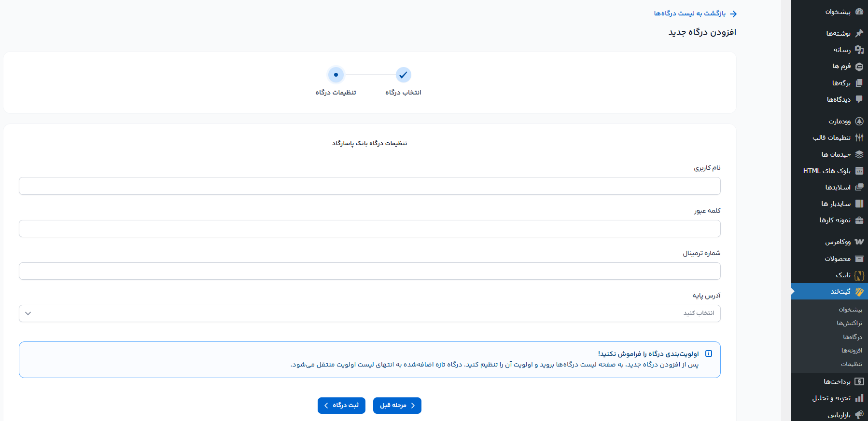Go to گیت‌لند تنظیمات submenu page

851,364
